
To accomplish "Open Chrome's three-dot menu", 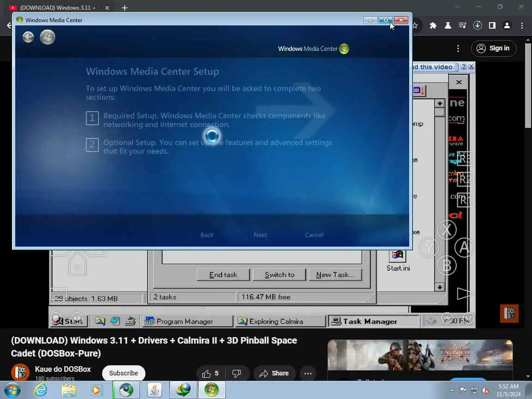I will pyautogui.click(x=522, y=25).
